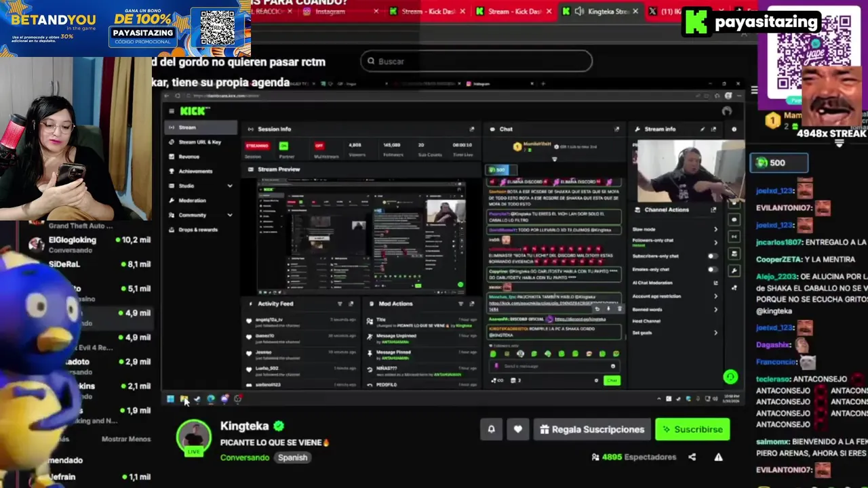868x488 pixels.
Task: Click the info icon beside Stream info
Action: click(734, 129)
